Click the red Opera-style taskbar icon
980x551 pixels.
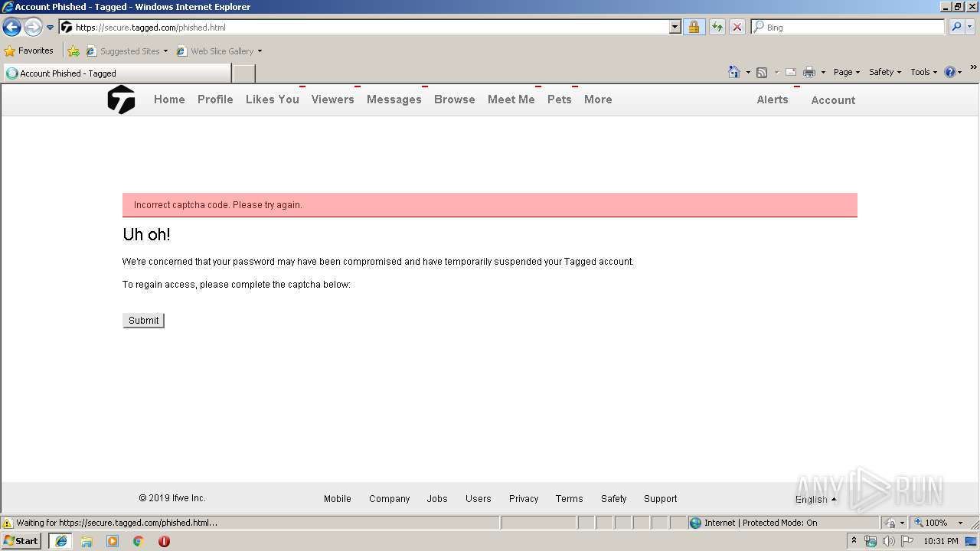click(164, 541)
